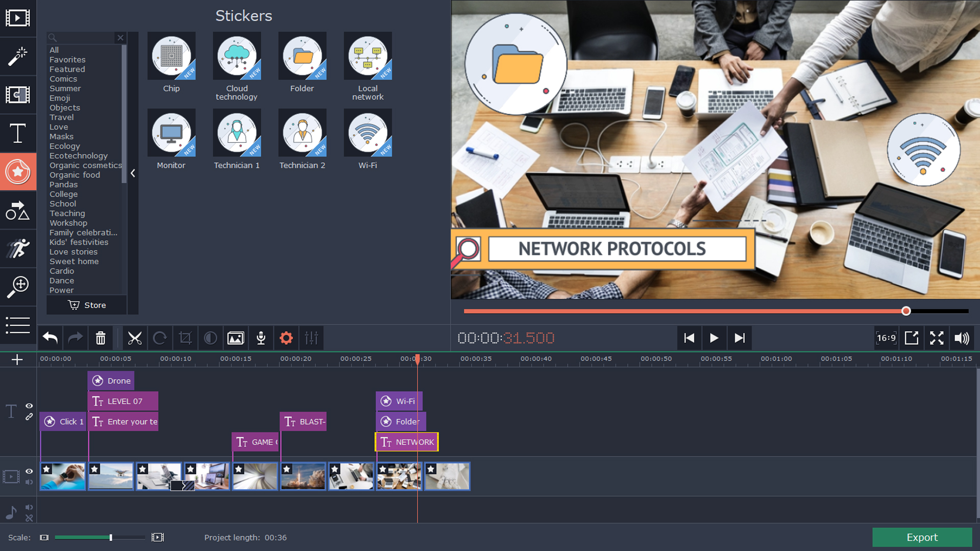The width and height of the screenshot is (980, 551).
Task: Click the Undo arrow icon
Action: point(50,338)
